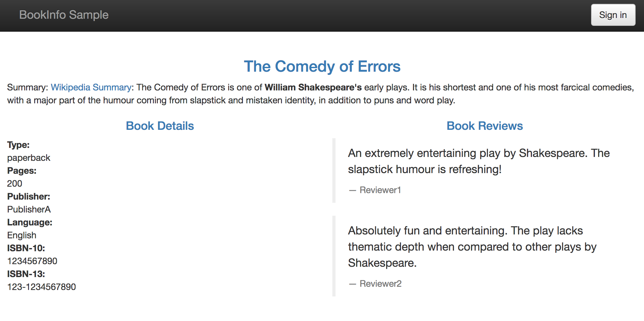This screenshot has width=644, height=321.
Task: Click the bold William Shakespeare's text
Action: 313,87
